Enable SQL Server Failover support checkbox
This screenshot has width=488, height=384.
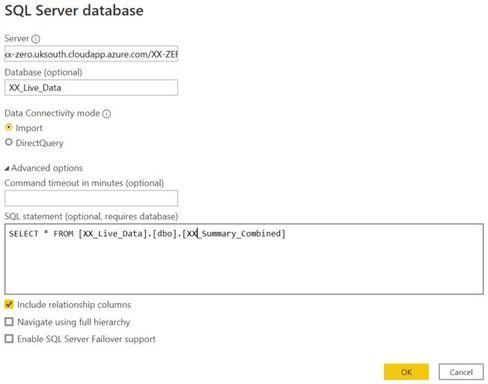point(9,339)
